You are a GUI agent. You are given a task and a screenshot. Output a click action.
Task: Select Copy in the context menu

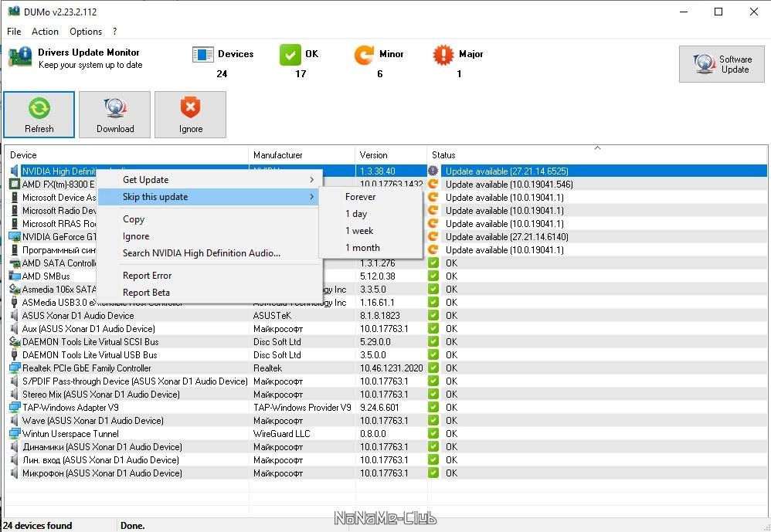(x=210, y=219)
